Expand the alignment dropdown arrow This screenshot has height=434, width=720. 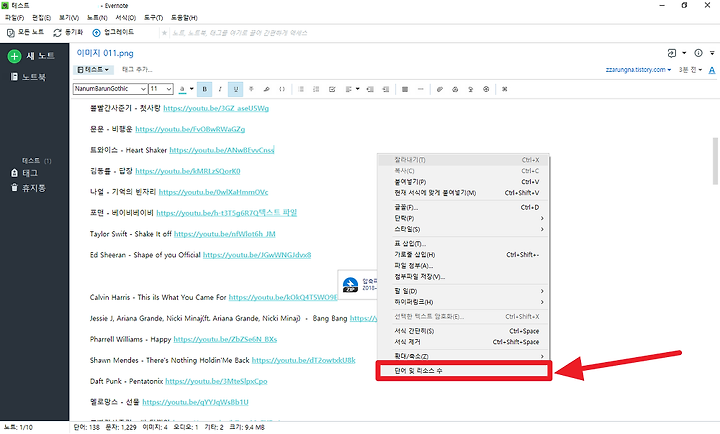pos(357,89)
